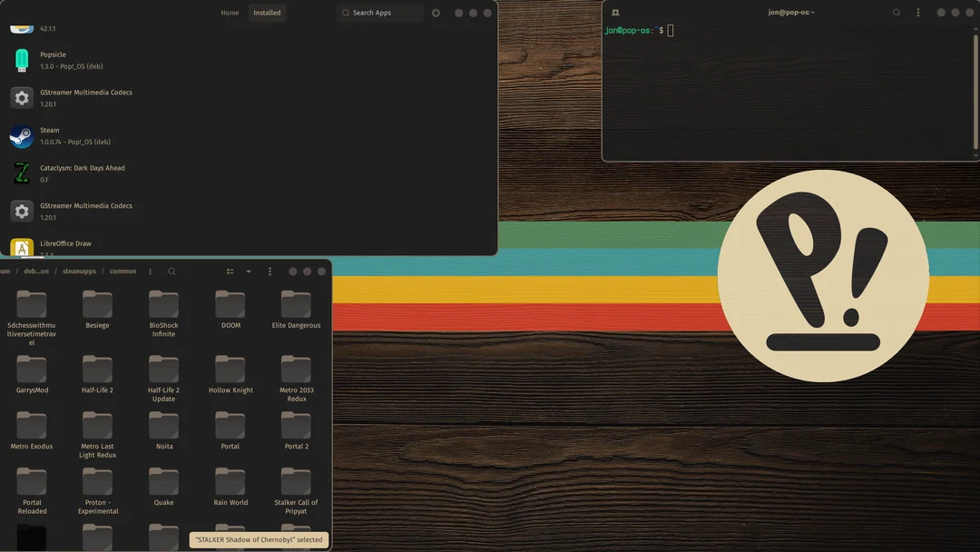
Task: Toggle the grid view icon in Files
Action: click(x=231, y=271)
